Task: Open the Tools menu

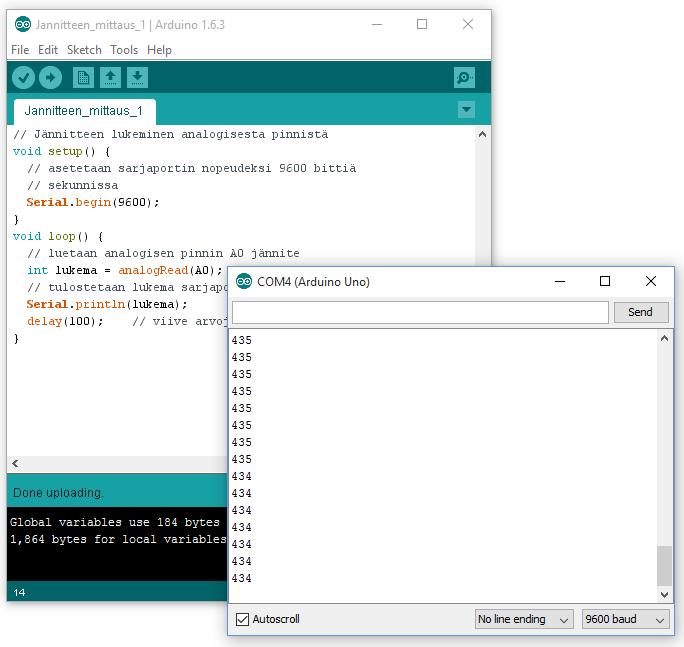Action: pos(124,50)
